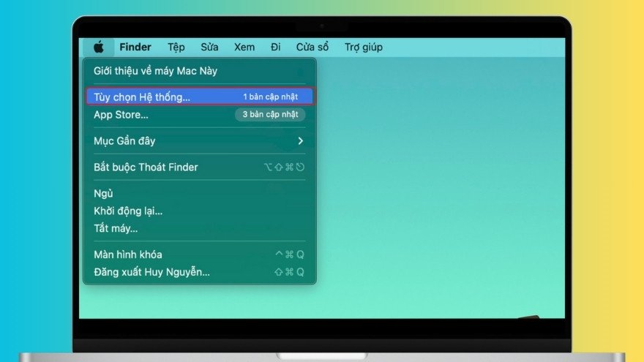The image size is (644, 362).
Task: Open the Apple logo menu
Action: click(99, 48)
